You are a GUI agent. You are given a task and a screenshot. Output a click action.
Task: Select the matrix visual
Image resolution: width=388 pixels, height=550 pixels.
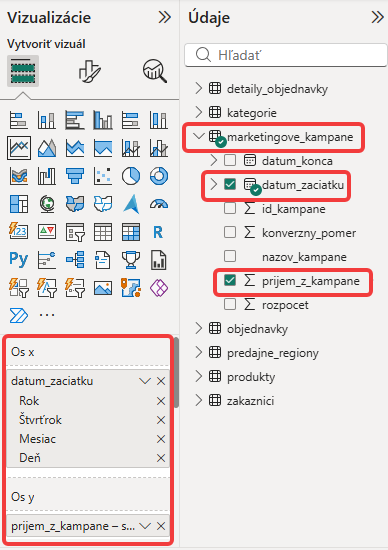coord(131,232)
